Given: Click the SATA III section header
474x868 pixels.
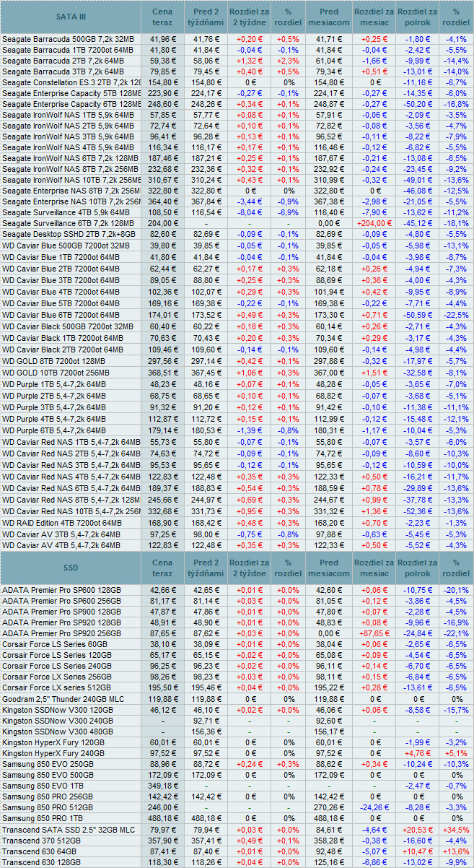Looking at the screenshot, I should [71, 16].
